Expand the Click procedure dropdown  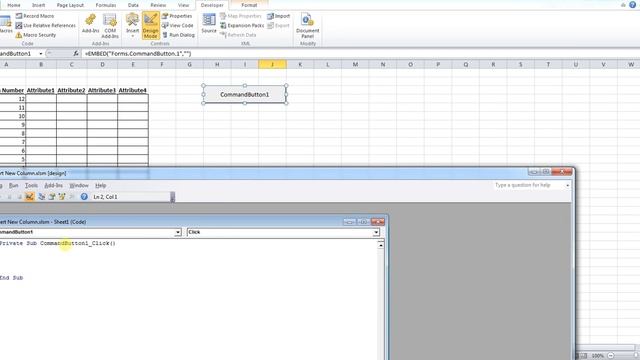[376, 232]
